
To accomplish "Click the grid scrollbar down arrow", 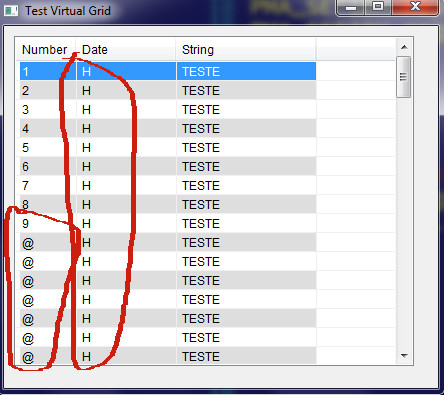I will pyautogui.click(x=404, y=356).
